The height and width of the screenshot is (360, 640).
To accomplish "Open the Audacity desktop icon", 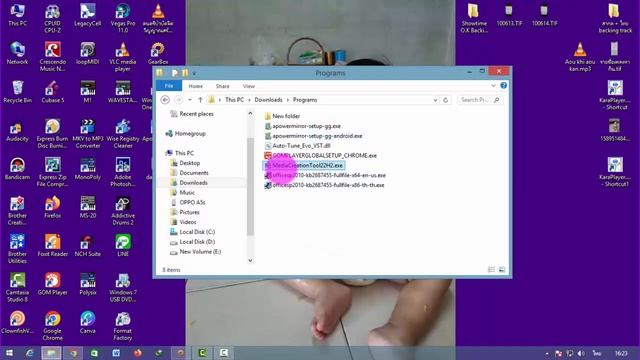I will [x=18, y=131].
